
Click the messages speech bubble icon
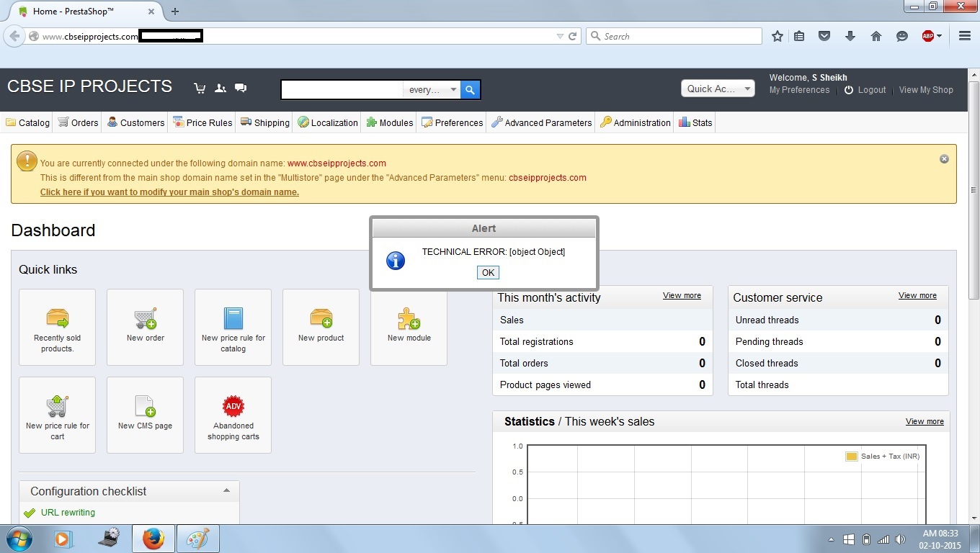pos(241,89)
